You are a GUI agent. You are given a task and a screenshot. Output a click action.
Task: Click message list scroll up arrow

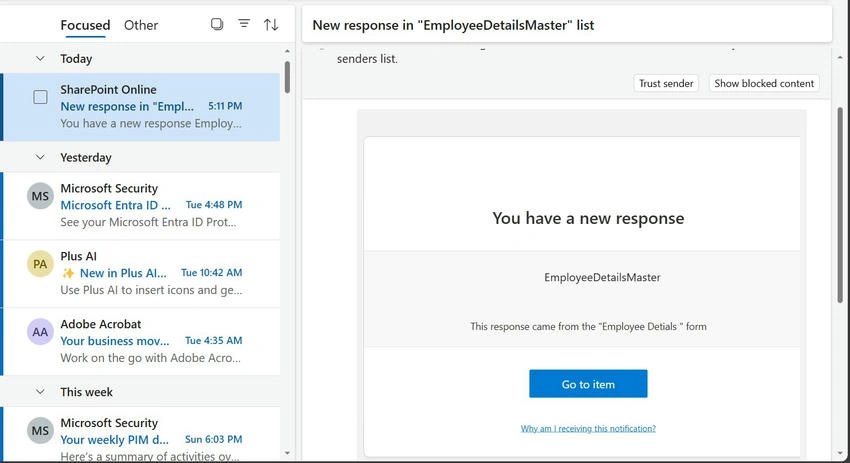pyautogui.click(x=287, y=52)
